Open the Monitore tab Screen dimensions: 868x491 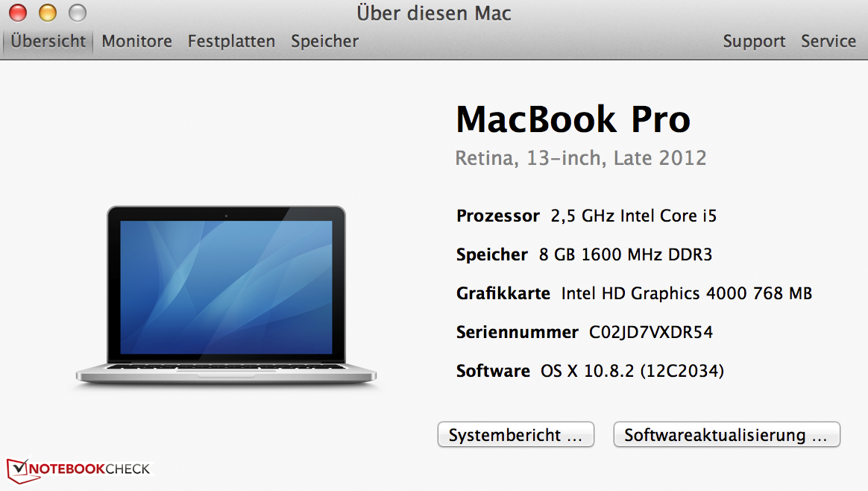pos(136,41)
